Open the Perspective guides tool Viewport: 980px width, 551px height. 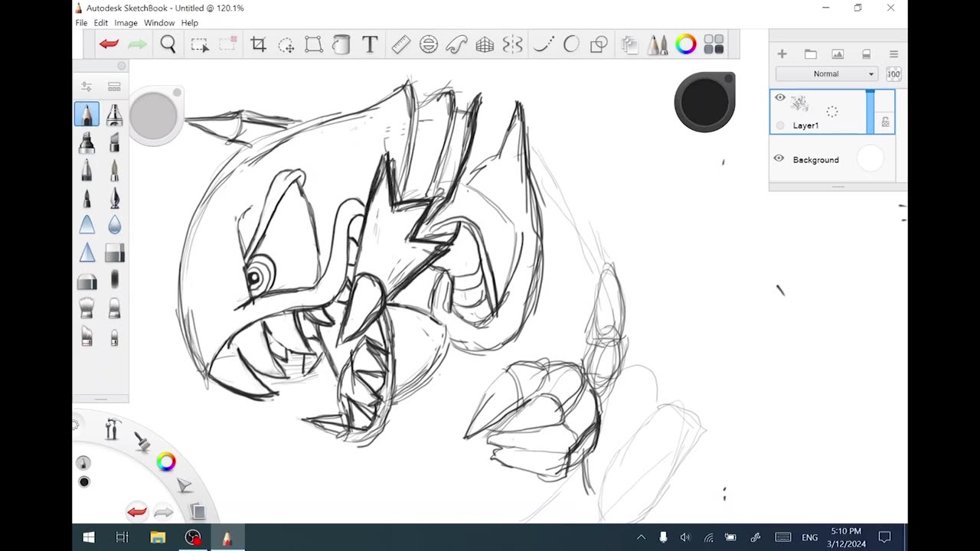(485, 44)
